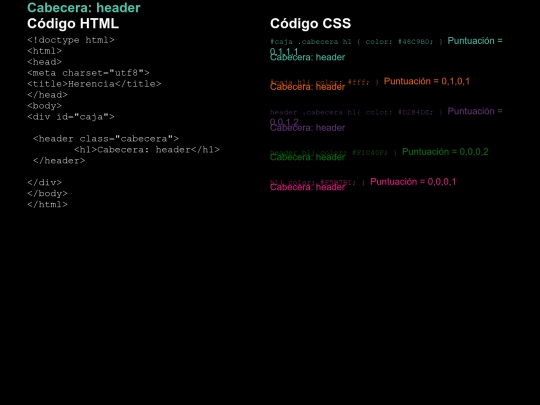Click the teal "Cabecera: header" sample in CSS column
Viewport: 540px width, 405px height.
(x=307, y=58)
